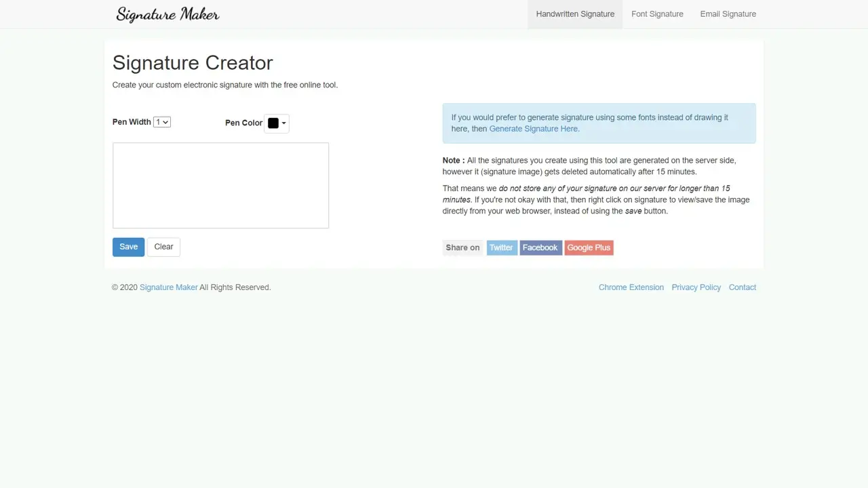Open the Signature Maker footer link
868x488 pixels.
coord(169,287)
